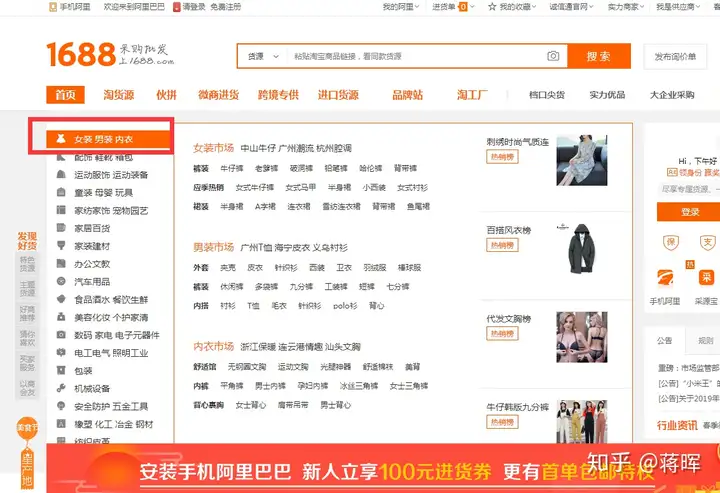Click the 淘工厂 navigation item

point(472,95)
